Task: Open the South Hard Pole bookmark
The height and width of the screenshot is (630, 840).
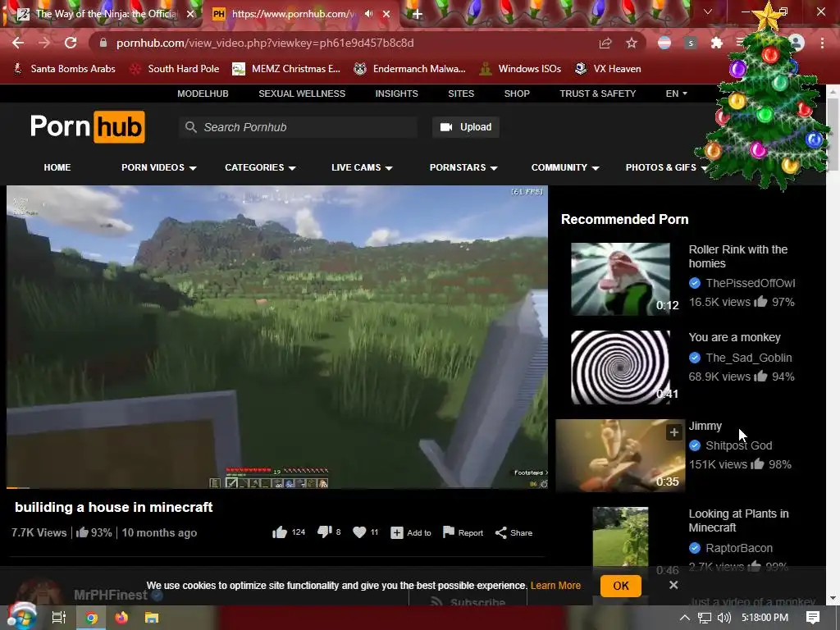Action: click(175, 69)
